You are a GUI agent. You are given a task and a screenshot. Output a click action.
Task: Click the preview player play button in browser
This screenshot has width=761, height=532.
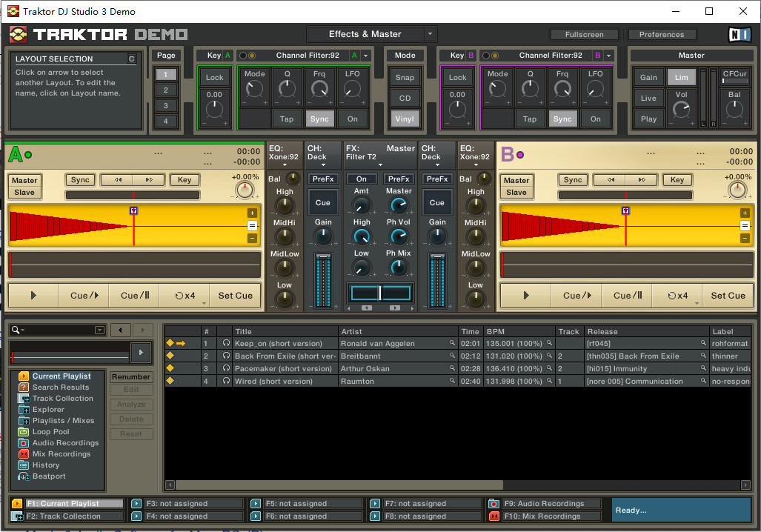tap(141, 353)
